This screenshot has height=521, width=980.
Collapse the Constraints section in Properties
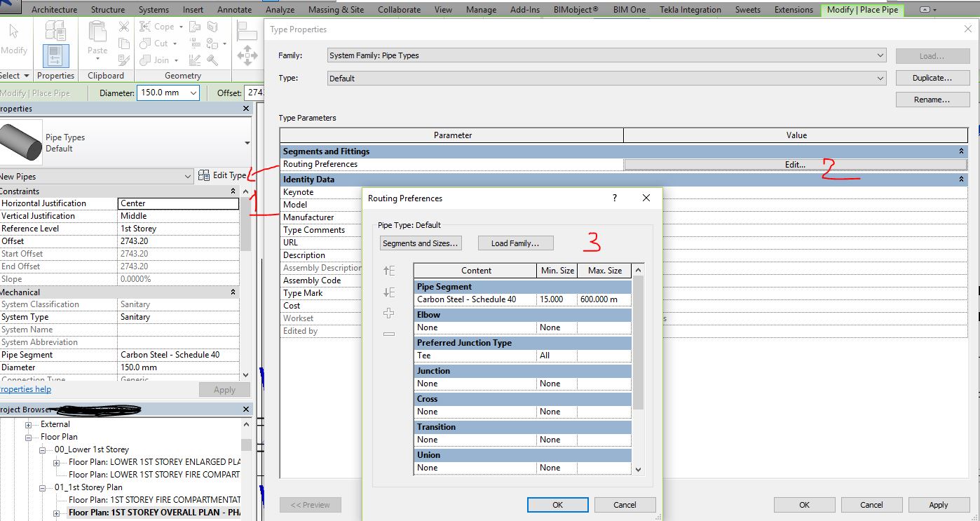(x=233, y=191)
